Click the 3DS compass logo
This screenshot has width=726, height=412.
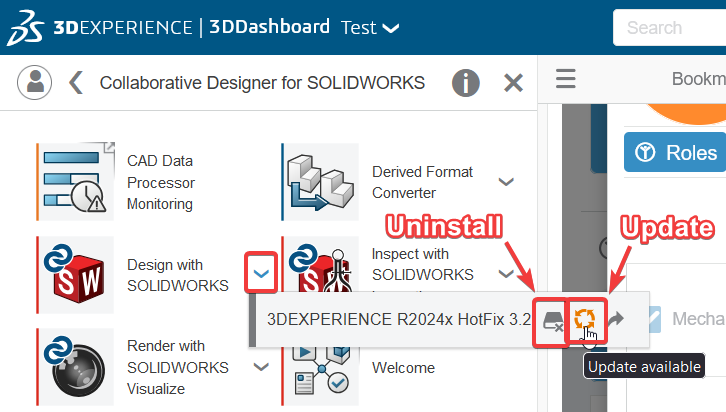coord(25,28)
